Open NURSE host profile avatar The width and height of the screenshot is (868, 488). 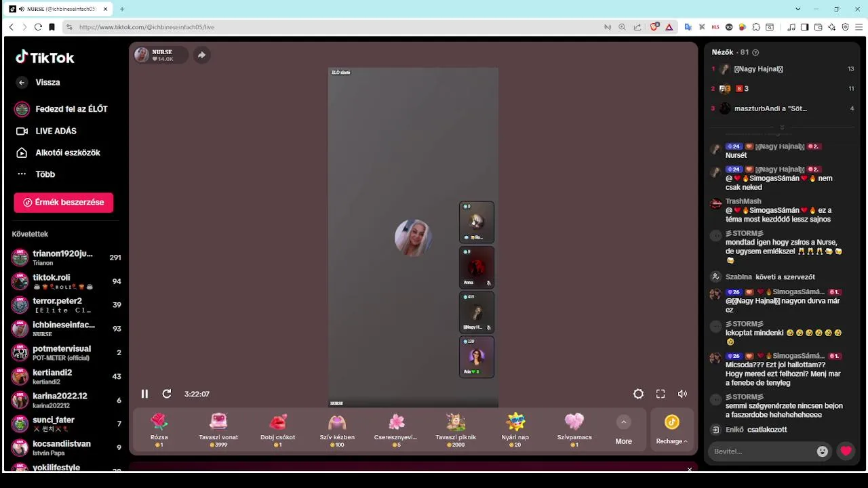tap(142, 56)
